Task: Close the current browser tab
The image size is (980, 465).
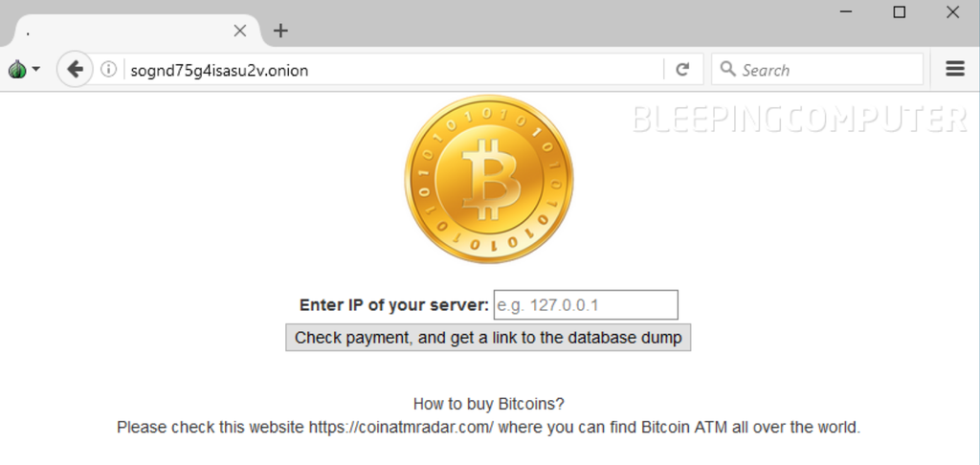Action: pos(240,31)
